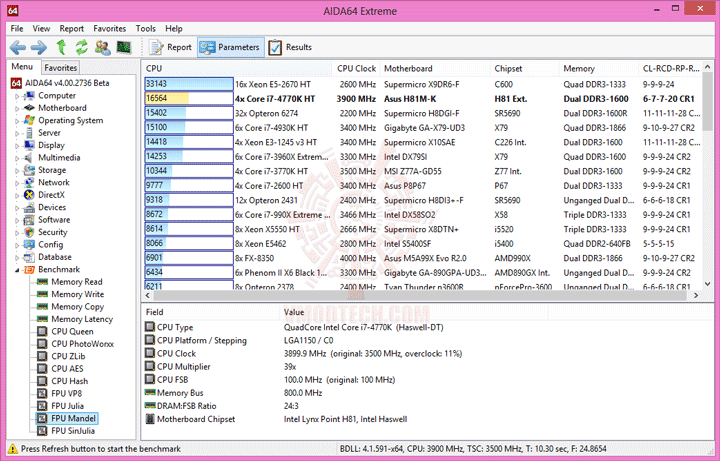720x461 pixels.
Task: Select the DirectX icon in the tree
Action: 29,195
